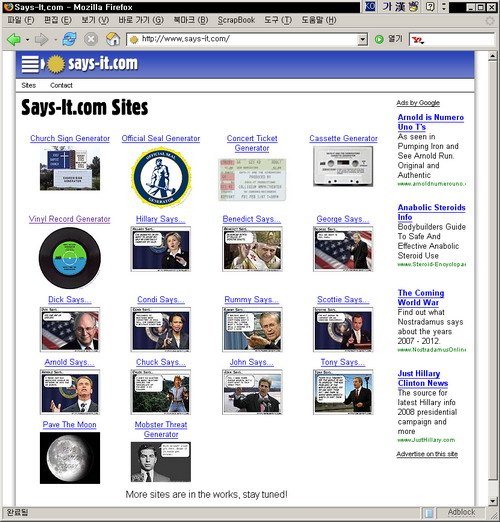Open the ScrapBook menu
Screen dimensions: 500x522
[x=236, y=20]
